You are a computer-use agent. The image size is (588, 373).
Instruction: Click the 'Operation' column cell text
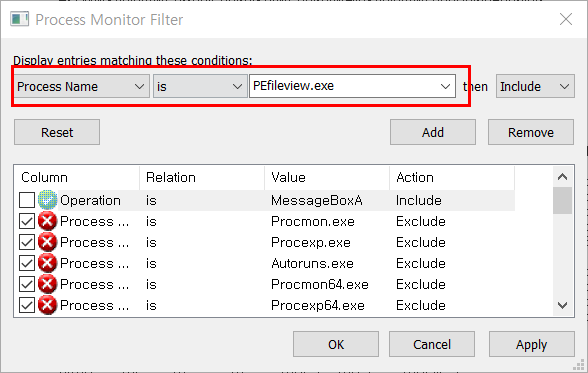(x=90, y=201)
